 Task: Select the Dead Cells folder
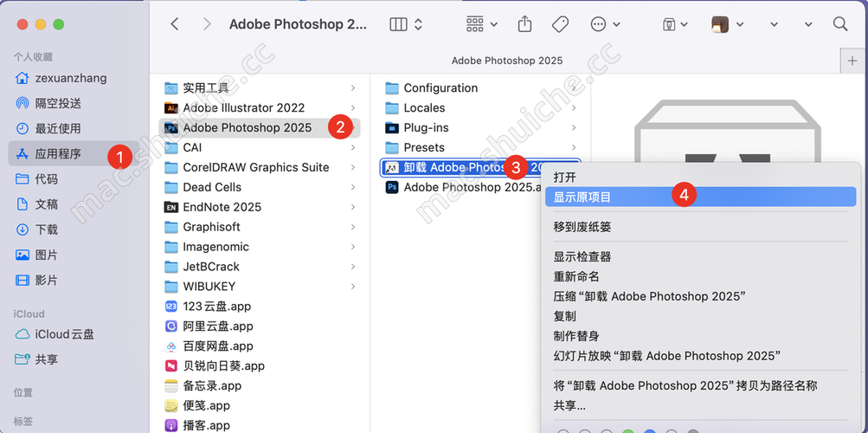pyautogui.click(x=260, y=187)
